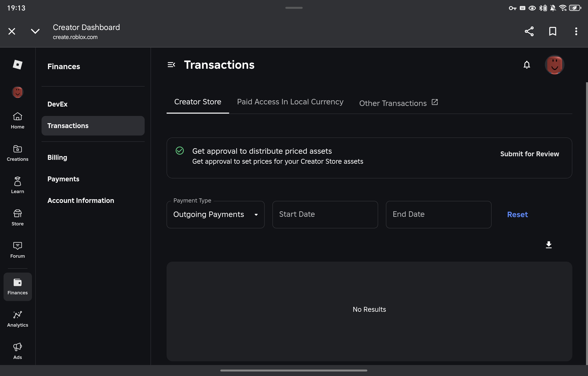The image size is (588, 376).
Task: Click Submit for Review button
Action: (529, 154)
